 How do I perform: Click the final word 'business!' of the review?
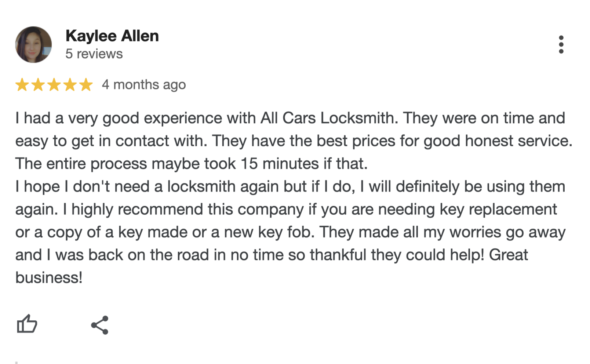[49, 278]
